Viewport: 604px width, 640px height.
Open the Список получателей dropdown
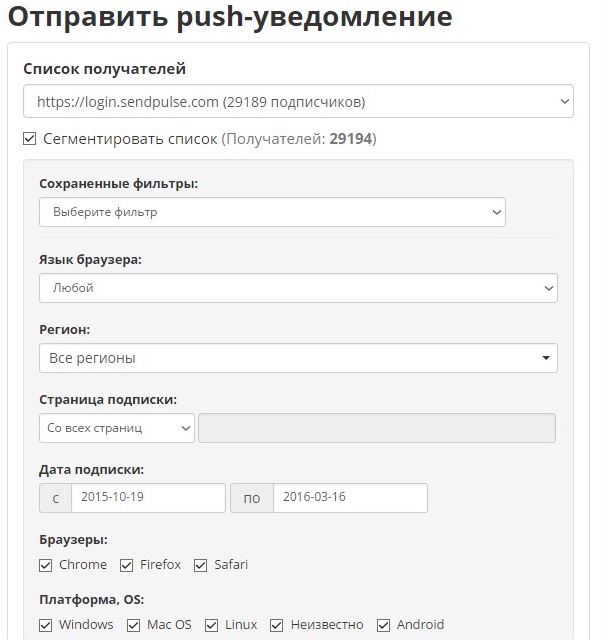(298, 102)
